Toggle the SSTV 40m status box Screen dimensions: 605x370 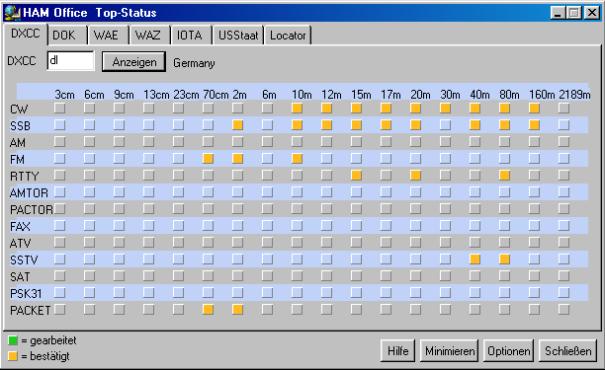pyautogui.click(x=475, y=259)
